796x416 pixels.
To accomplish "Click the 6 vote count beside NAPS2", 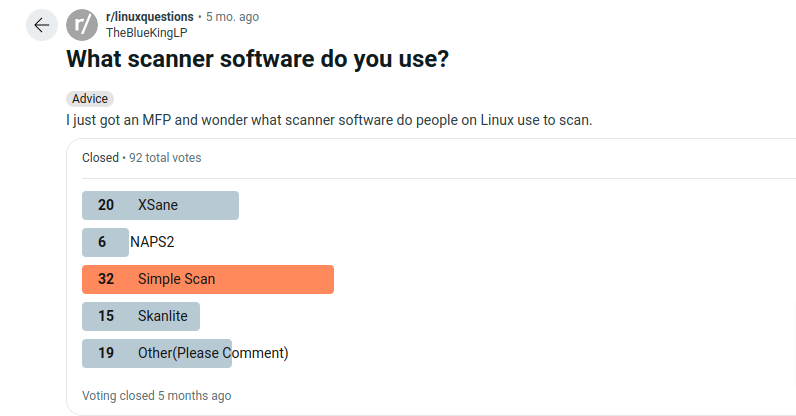I will (102, 242).
